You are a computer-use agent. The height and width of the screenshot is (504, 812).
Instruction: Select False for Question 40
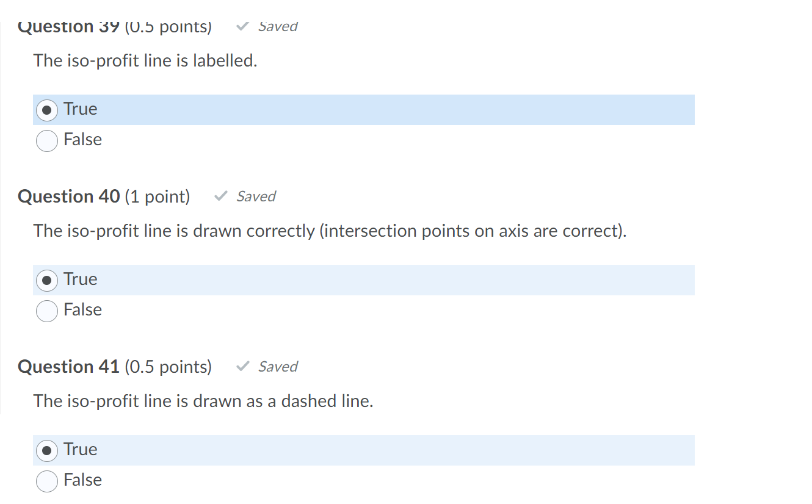[x=47, y=310]
